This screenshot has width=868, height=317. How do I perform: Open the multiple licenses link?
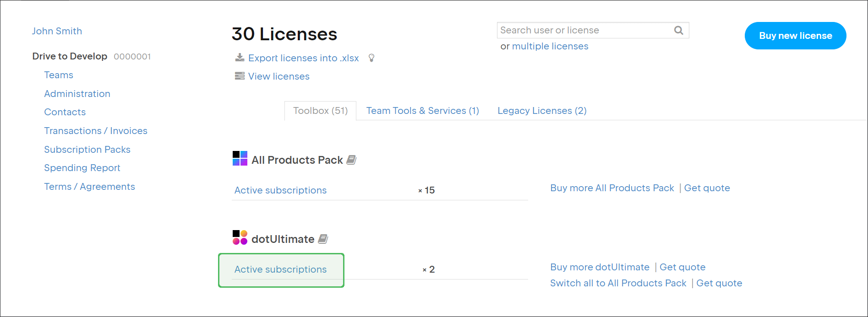coord(550,46)
